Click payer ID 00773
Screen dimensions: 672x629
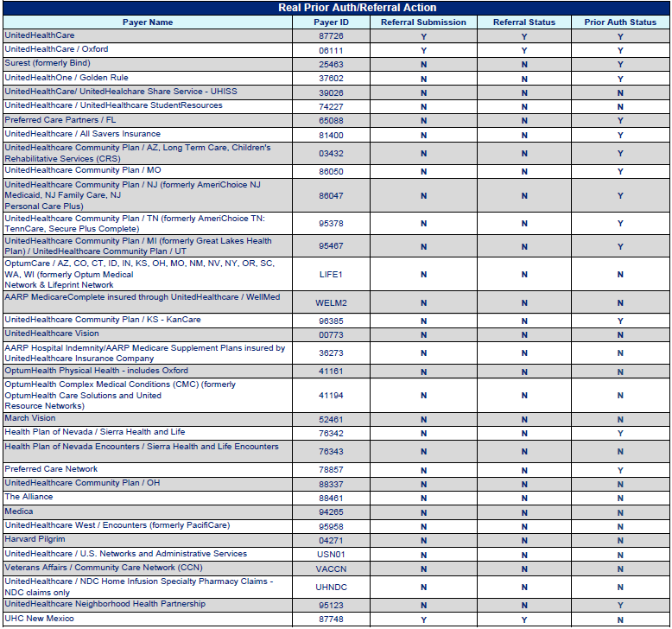[x=331, y=335]
